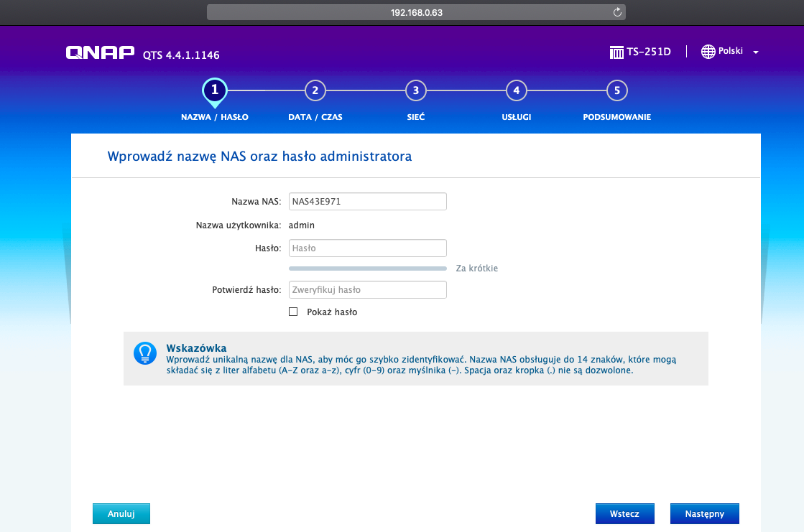Click the Pokaż hasło label
This screenshot has width=804, height=532.
point(332,312)
